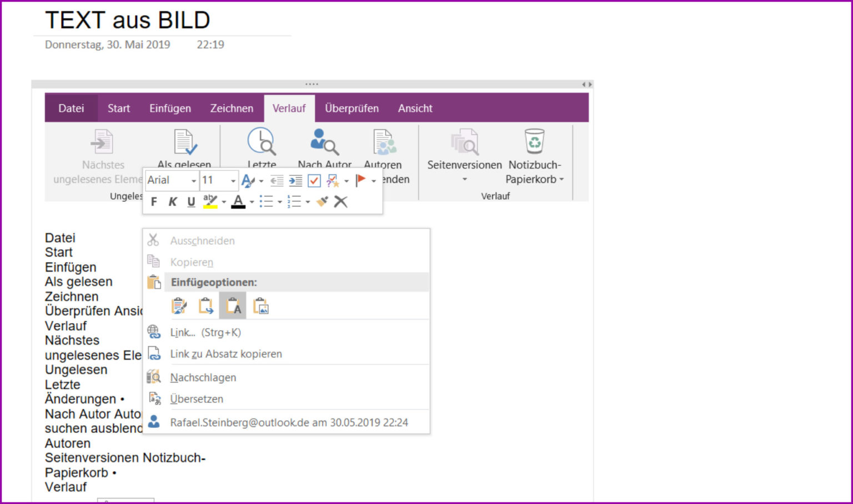Click the text styles icon
This screenshot has width=853, height=504.
[x=248, y=180]
